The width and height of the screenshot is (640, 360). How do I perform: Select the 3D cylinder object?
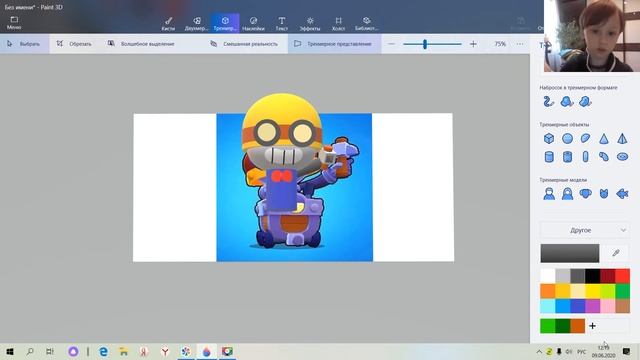point(549,157)
